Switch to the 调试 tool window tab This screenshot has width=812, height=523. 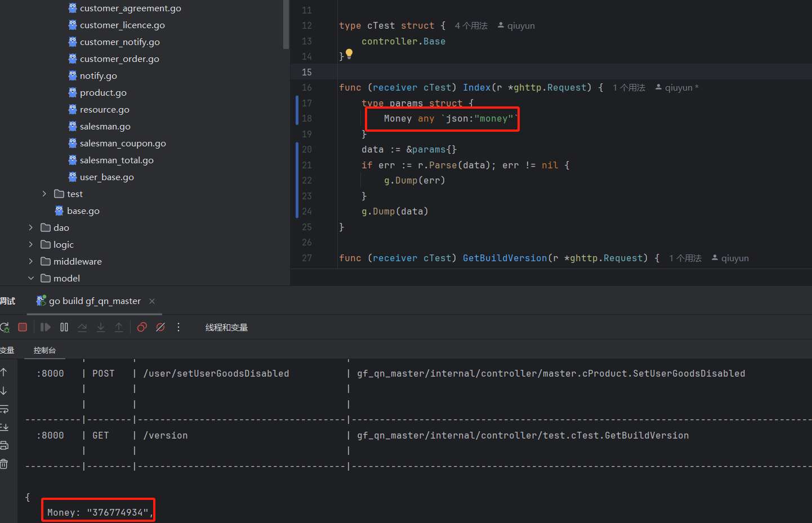coord(7,301)
